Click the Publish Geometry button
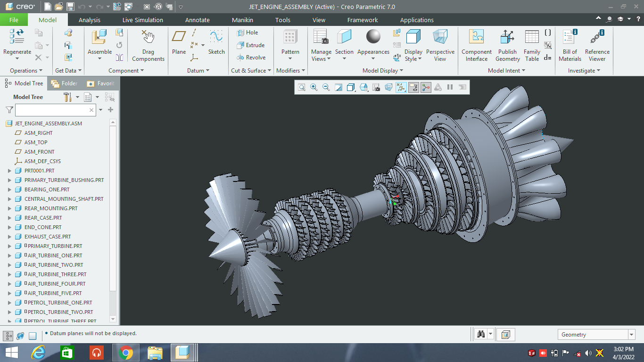 (x=508, y=46)
